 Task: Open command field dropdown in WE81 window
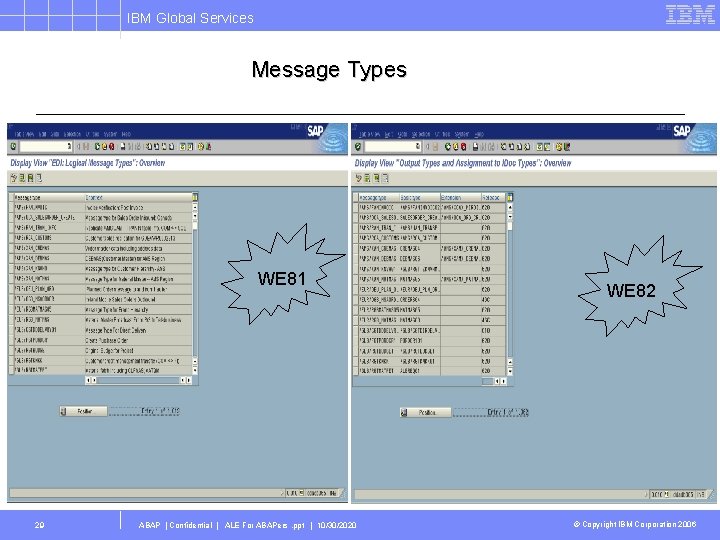click(x=69, y=146)
